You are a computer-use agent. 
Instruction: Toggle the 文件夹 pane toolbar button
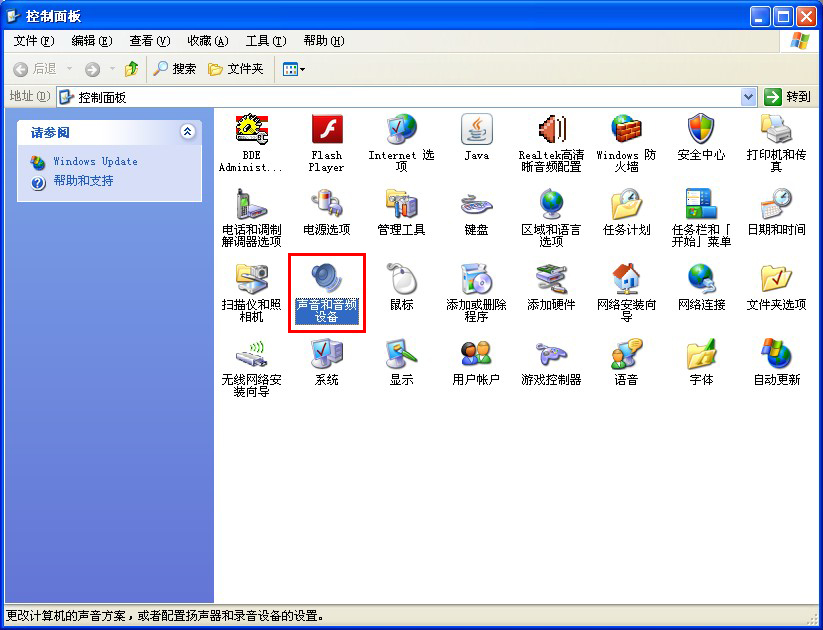click(x=236, y=69)
